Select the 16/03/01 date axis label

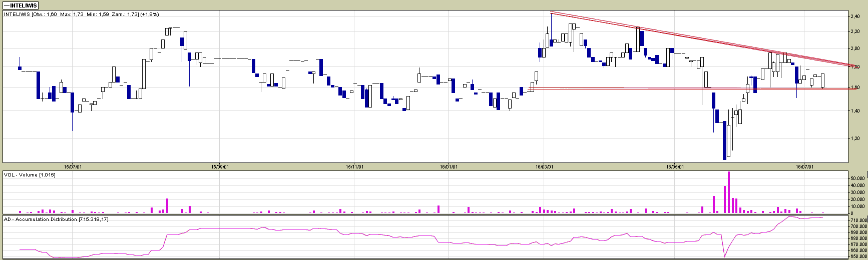coord(544,166)
